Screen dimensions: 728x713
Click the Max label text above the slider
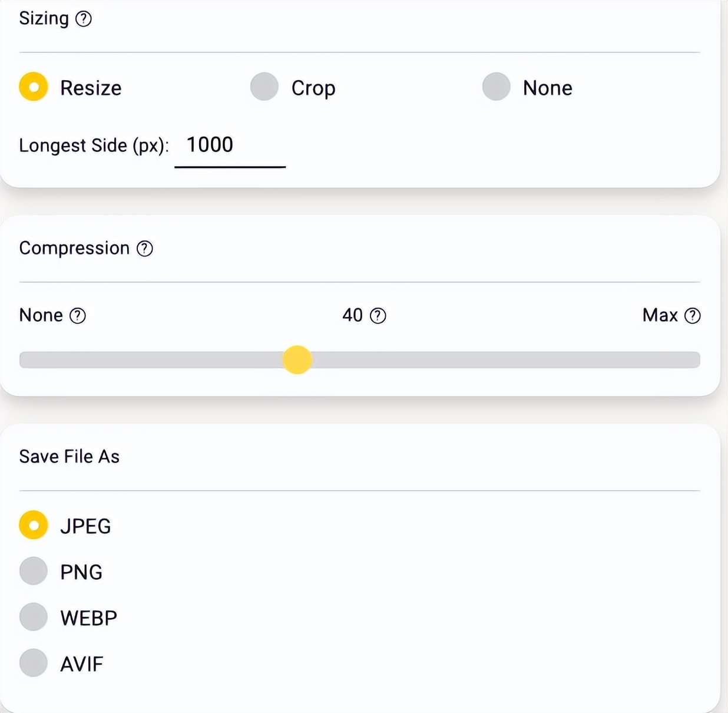[x=660, y=315]
